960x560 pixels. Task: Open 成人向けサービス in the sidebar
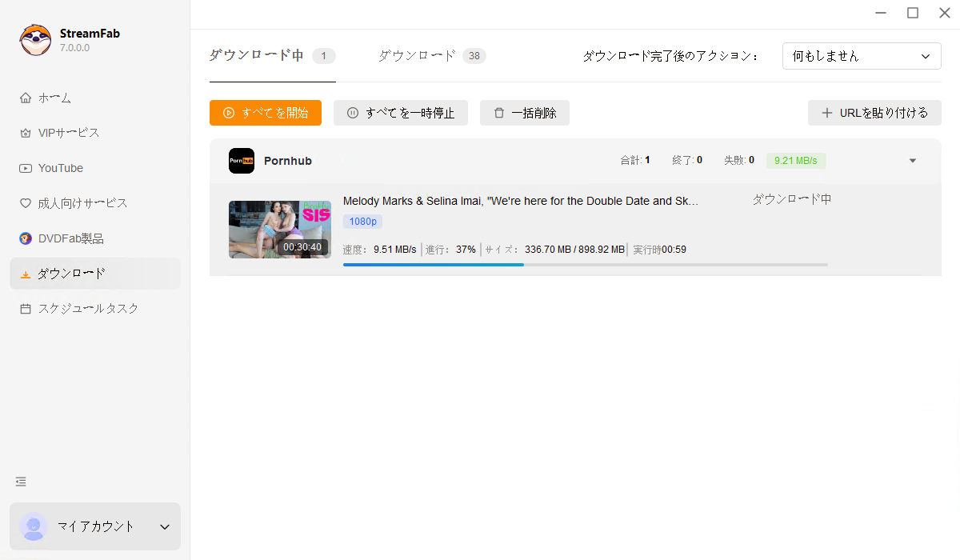(x=82, y=203)
